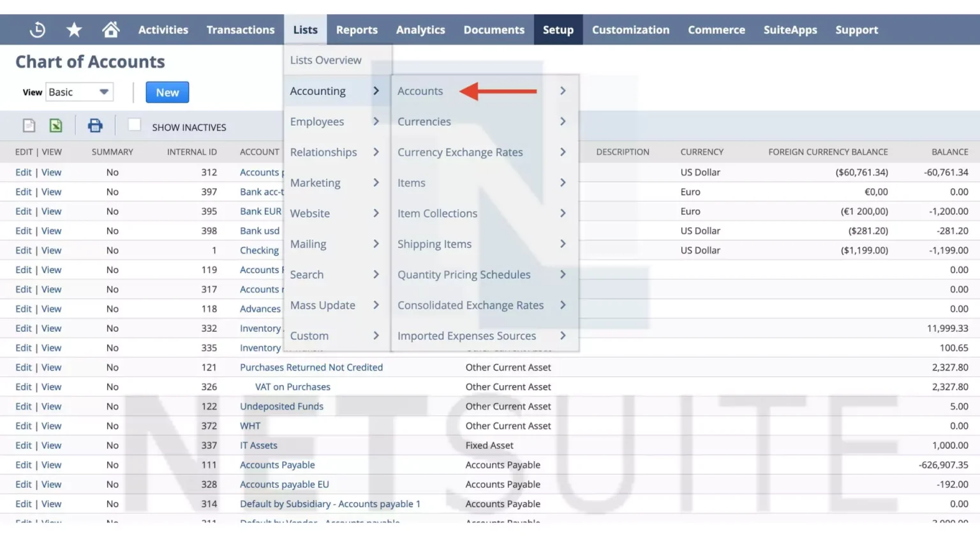The width and height of the screenshot is (980, 551).
Task: Choose Items in the Accounting submenu
Action: [411, 182]
